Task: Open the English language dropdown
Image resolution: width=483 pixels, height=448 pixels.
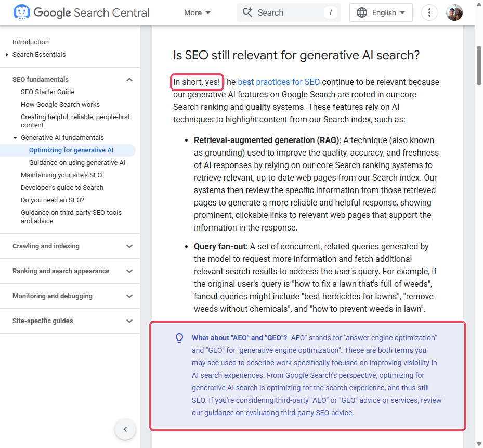Action: tap(381, 12)
